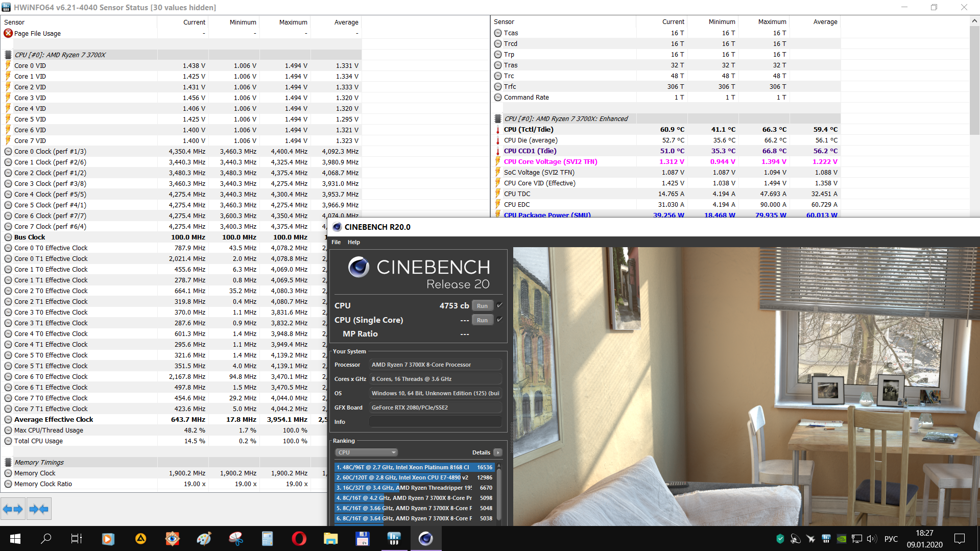Click the lightning bolt icon beside Core 0 VID
Viewport: 980px width, 551px height.
8,65
